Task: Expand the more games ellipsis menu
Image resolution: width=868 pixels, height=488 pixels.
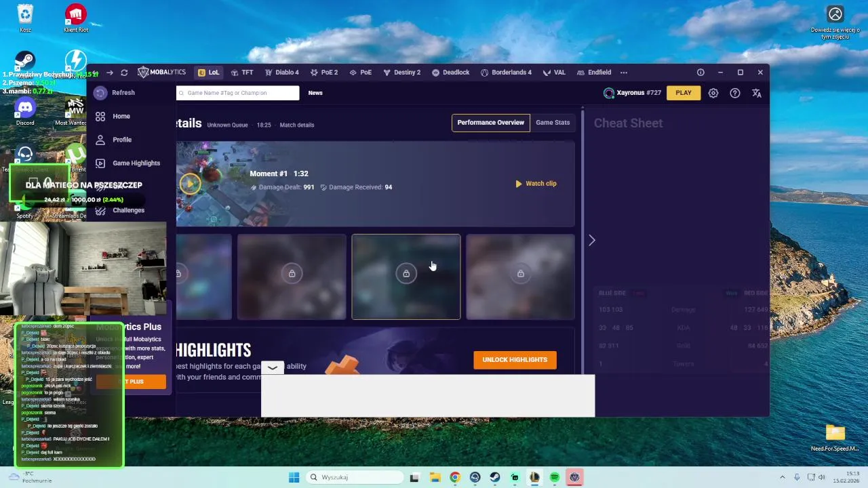Action: (x=624, y=73)
